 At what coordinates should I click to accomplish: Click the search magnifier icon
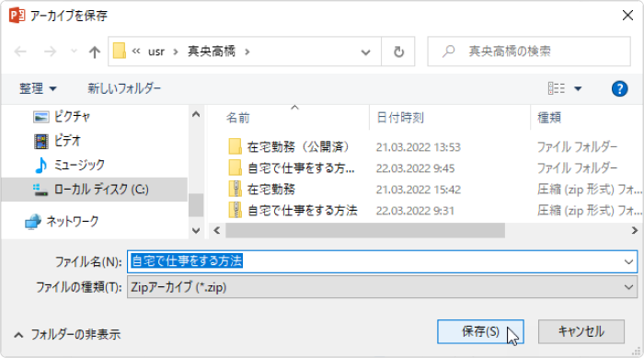[x=449, y=52]
